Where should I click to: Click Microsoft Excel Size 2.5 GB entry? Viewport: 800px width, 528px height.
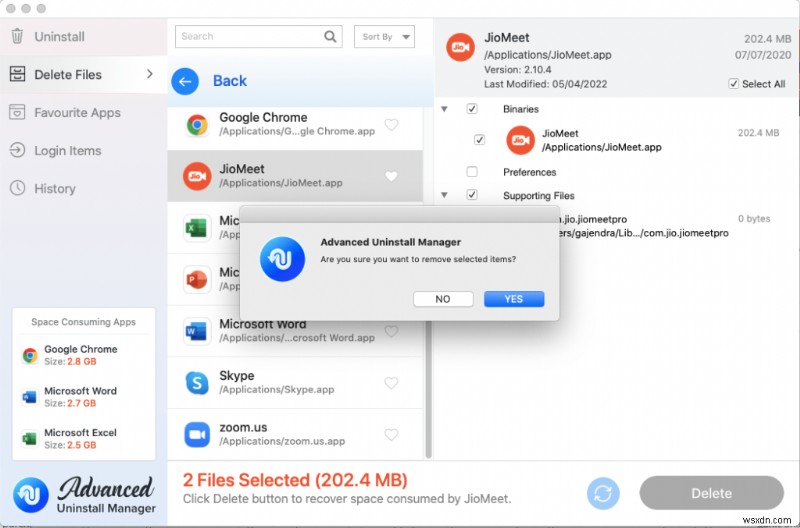tap(84, 438)
